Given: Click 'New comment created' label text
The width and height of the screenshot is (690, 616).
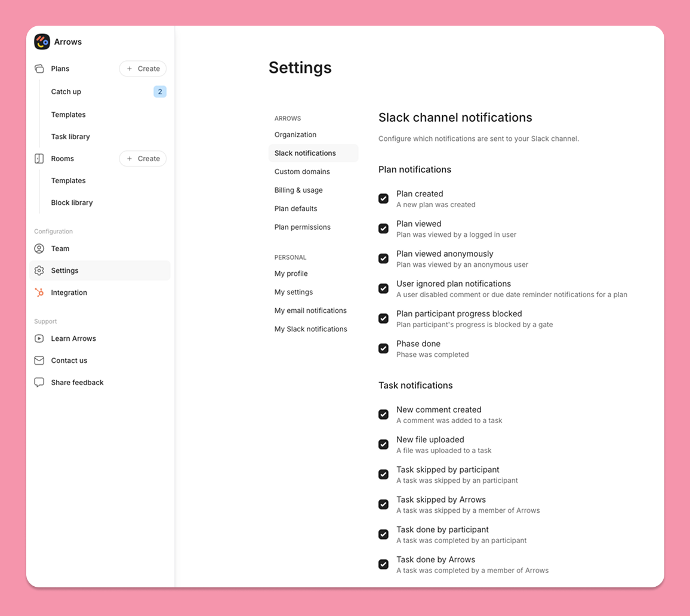Looking at the screenshot, I should coord(439,409).
